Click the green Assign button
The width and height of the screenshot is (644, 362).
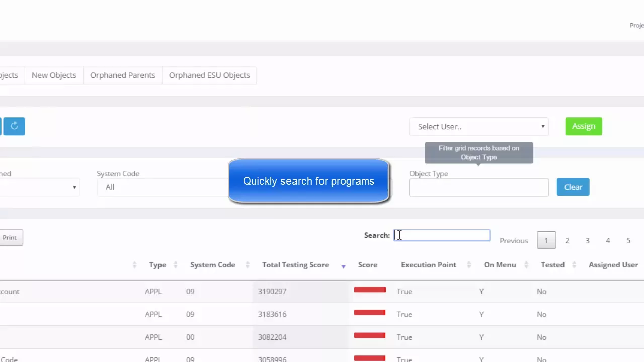(583, 126)
